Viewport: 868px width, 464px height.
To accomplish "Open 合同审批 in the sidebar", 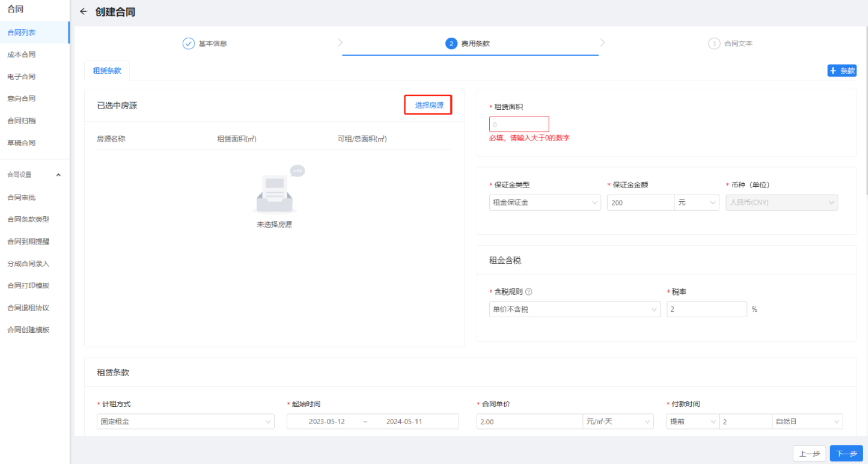I will pyautogui.click(x=22, y=198).
